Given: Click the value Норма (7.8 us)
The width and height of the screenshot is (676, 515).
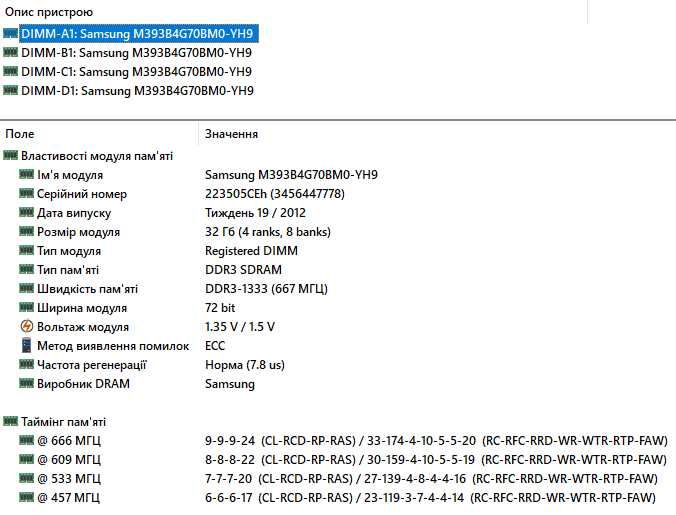Looking at the screenshot, I should click(245, 365).
